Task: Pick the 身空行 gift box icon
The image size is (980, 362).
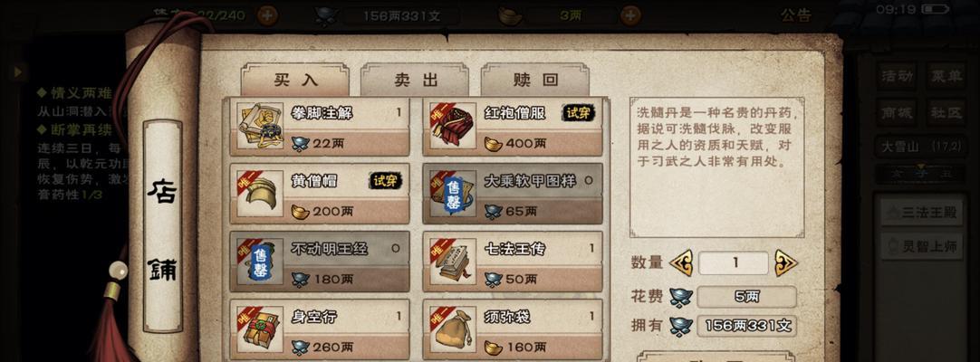Action: click(x=260, y=329)
